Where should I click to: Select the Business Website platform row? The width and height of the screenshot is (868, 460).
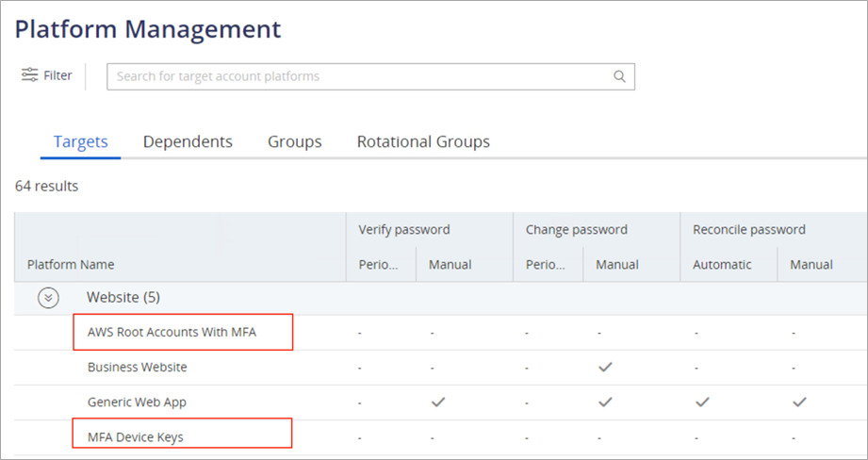137,367
